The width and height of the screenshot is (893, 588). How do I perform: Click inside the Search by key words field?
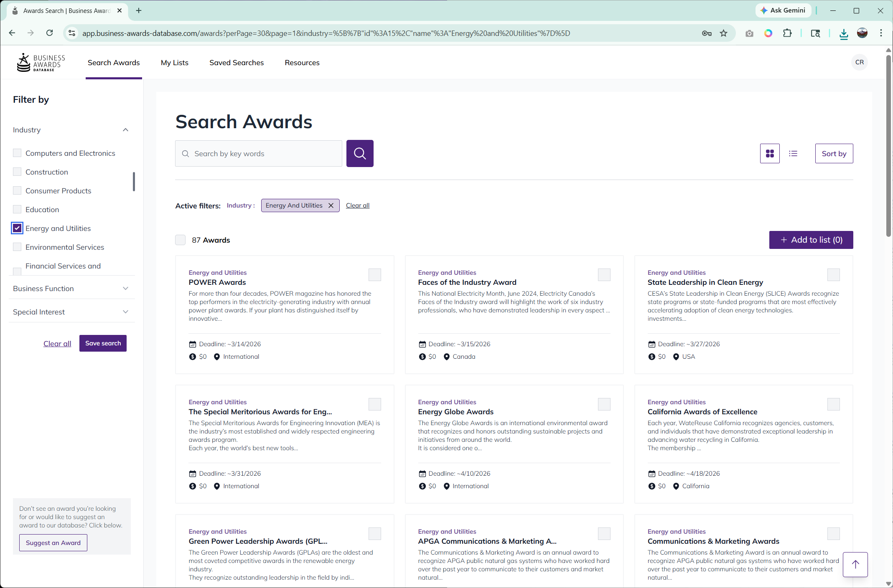(x=258, y=153)
